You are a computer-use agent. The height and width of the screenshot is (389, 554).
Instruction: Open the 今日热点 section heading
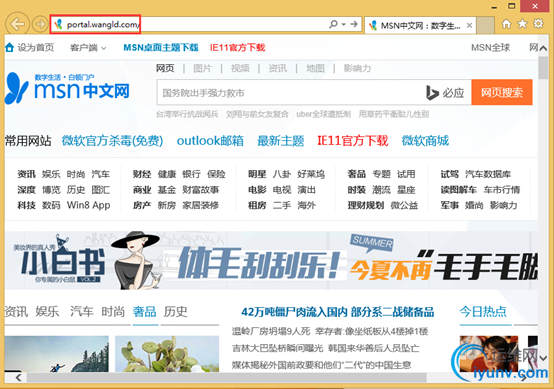coord(483,311)
